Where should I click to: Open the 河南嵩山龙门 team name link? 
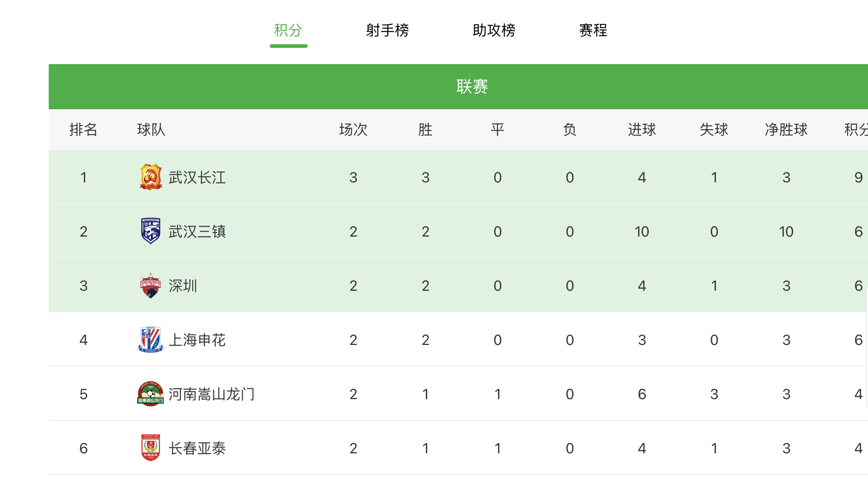[x=212, y=394]
